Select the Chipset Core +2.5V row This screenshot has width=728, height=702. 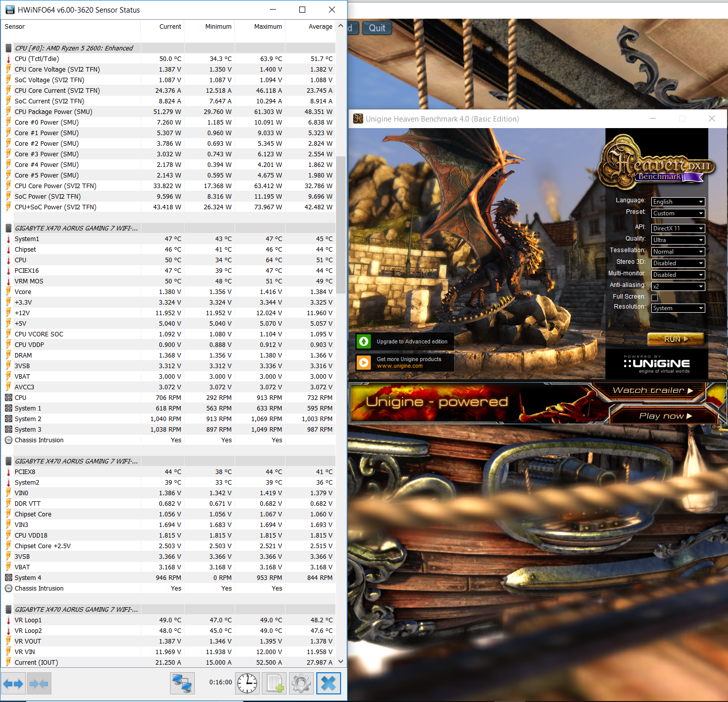[x=169, y=546]
